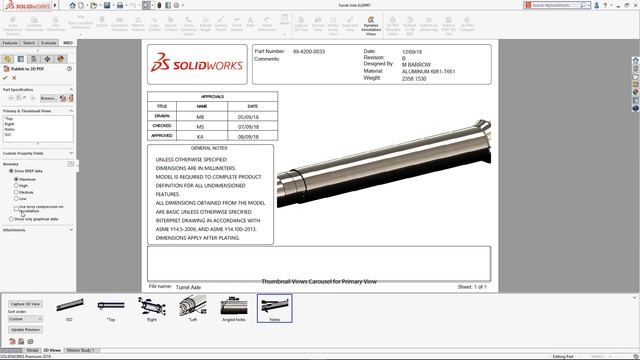Select Show only graphical data radio button

[x=11, y=219]
